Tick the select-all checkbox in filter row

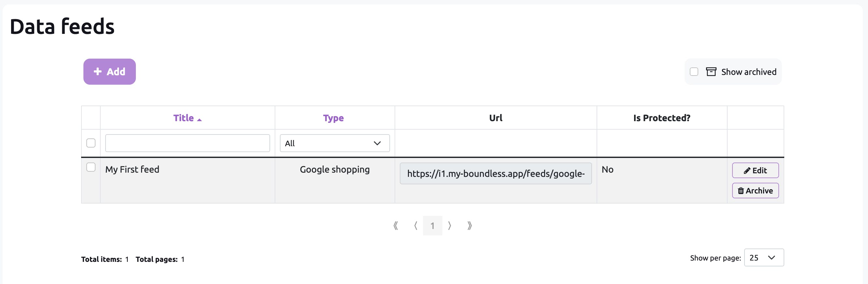pos(91,143)
